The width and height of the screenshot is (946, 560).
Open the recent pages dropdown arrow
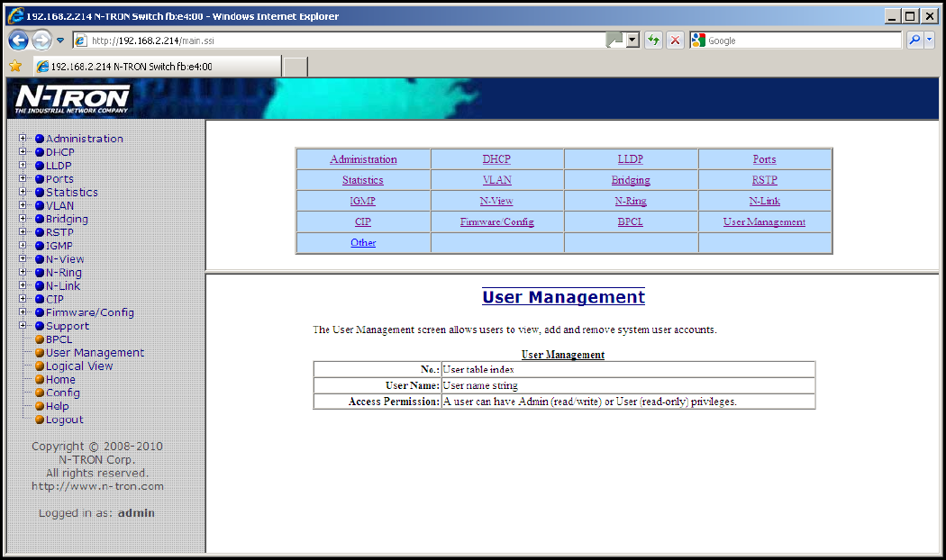coord(60,41)
